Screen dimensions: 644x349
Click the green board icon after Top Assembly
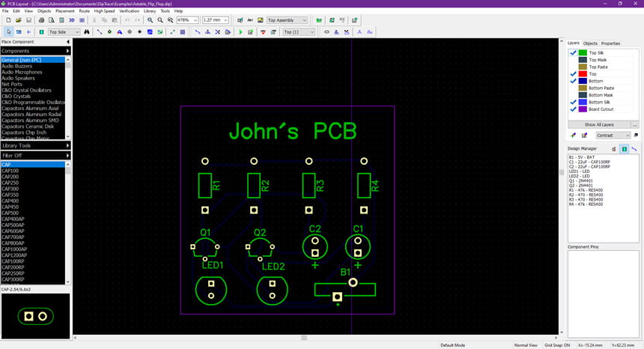pyautogui.click(x=319, y=20)
